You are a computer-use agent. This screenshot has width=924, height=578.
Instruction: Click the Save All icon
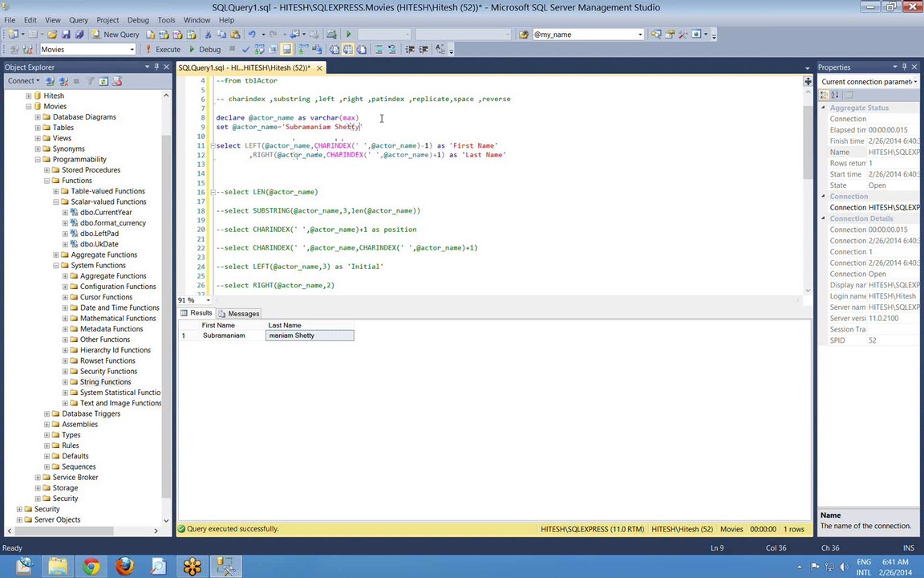click(x=79, y=35)
